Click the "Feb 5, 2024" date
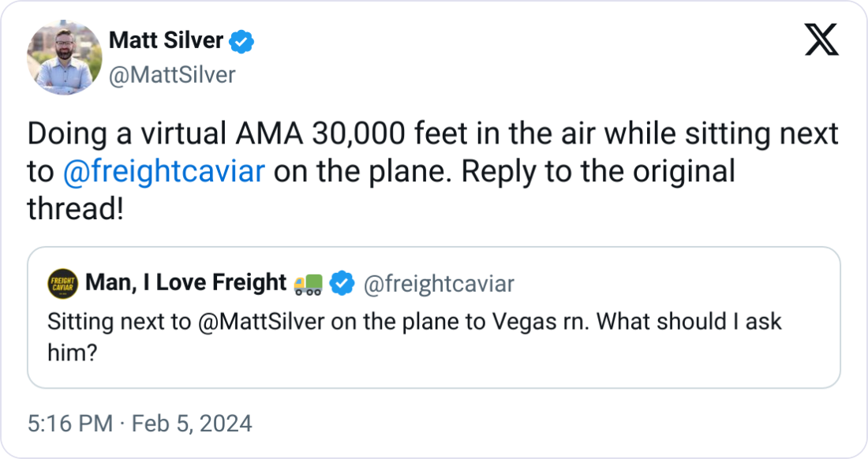The image size is (868, 459). [x=191, y=424]
